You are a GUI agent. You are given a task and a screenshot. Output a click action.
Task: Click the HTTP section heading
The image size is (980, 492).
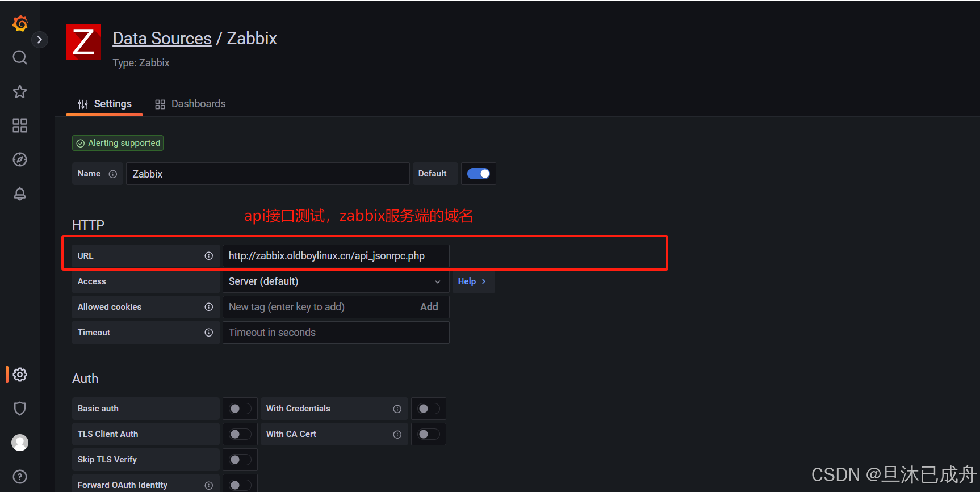[88, 225]
